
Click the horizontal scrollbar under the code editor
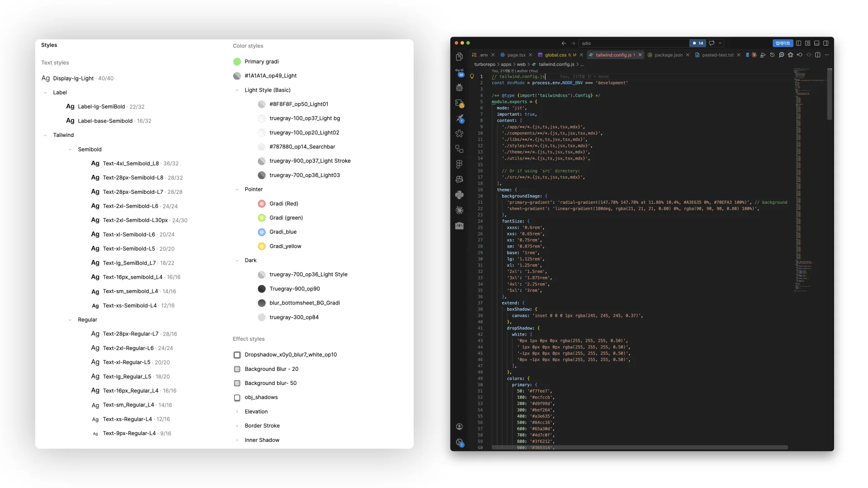[640, 447]
